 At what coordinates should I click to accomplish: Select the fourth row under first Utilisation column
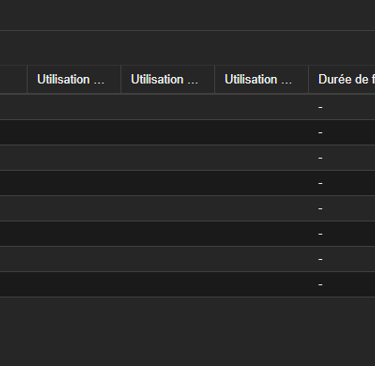pos(74,183)
